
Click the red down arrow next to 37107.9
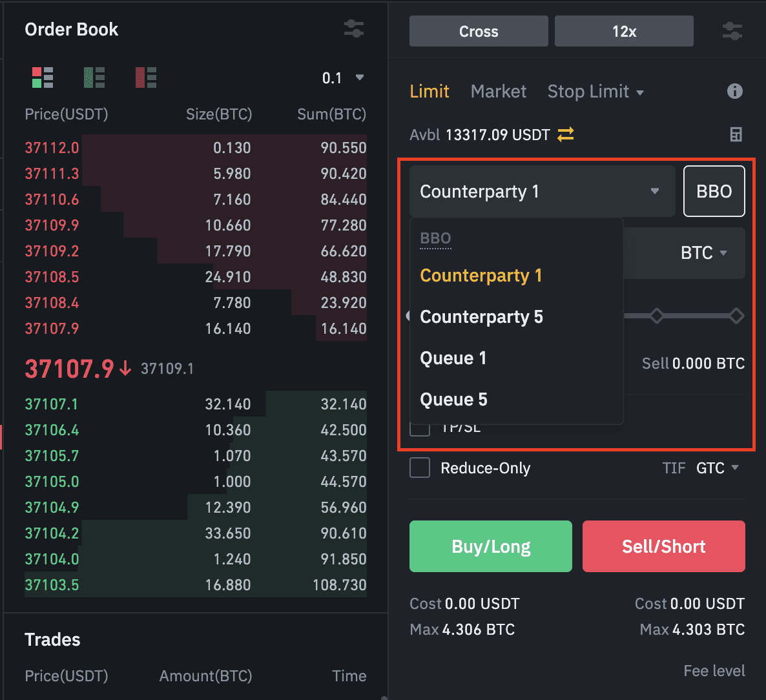[125, 368]
